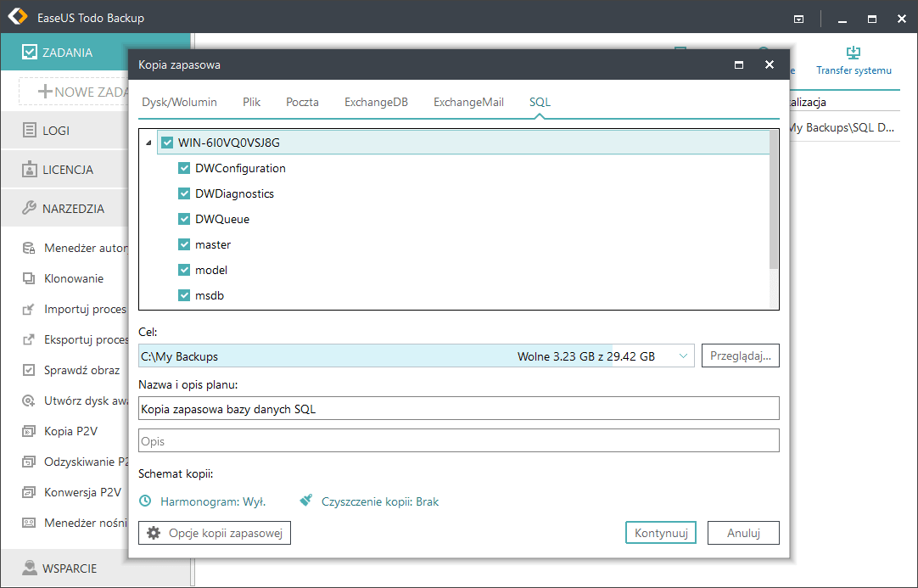The image size is (918, 588).
Task: Collapse the WIN-6I0VQ0VSJ8G server node
Action: [149, 143]
